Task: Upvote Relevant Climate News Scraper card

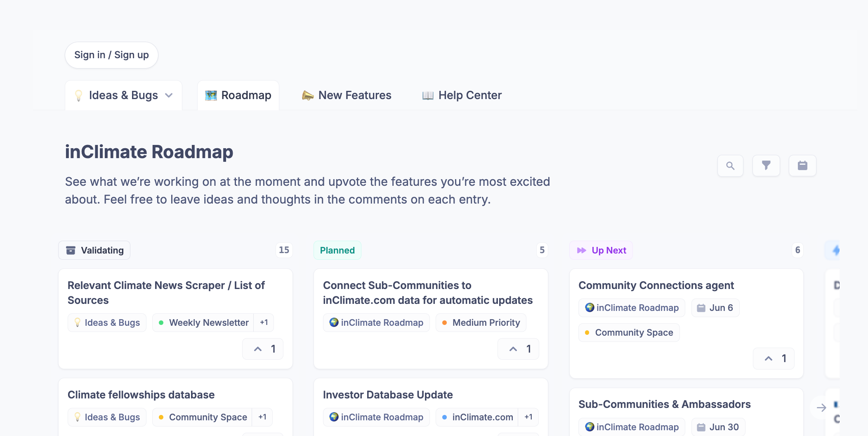Action: pyautogui.click(x=263, y=349)
